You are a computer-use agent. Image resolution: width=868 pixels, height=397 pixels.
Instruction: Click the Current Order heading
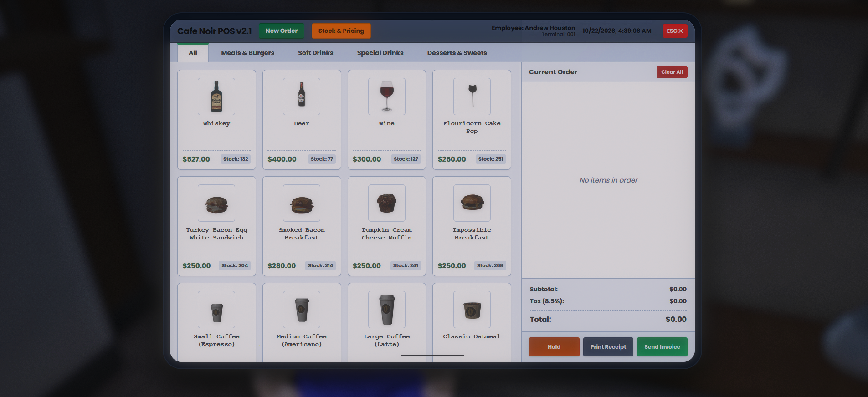(553, 72)
